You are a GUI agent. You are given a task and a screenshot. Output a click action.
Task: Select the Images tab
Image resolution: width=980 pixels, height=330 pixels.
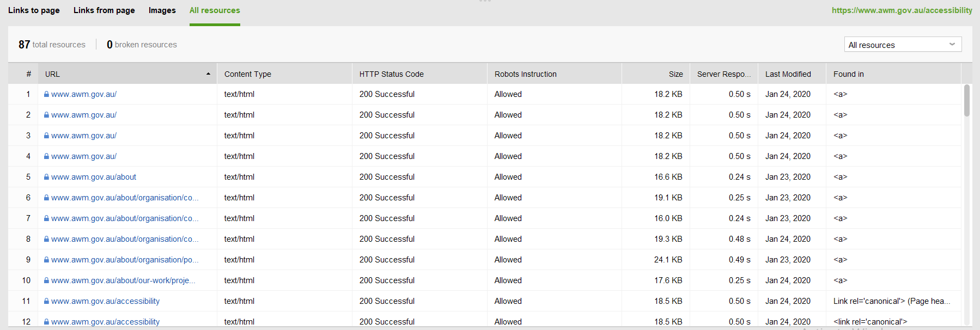pos(162,10)
